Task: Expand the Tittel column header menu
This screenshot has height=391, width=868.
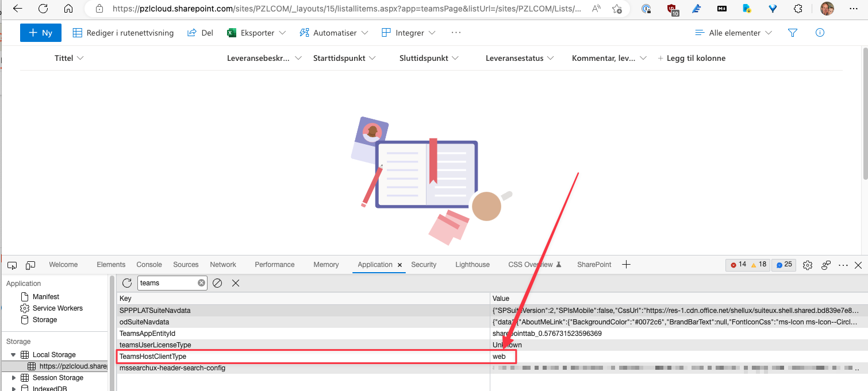Action: (69, 58)
